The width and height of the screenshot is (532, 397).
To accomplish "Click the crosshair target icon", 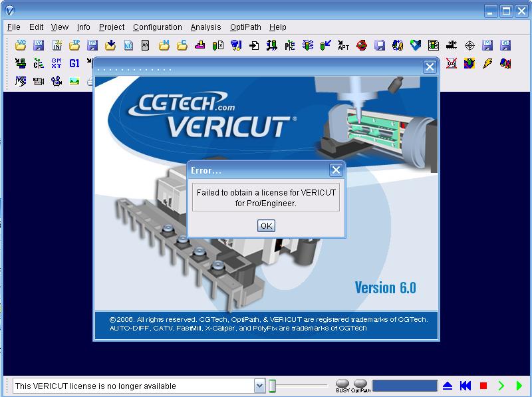I will click(x=469, y=45).
